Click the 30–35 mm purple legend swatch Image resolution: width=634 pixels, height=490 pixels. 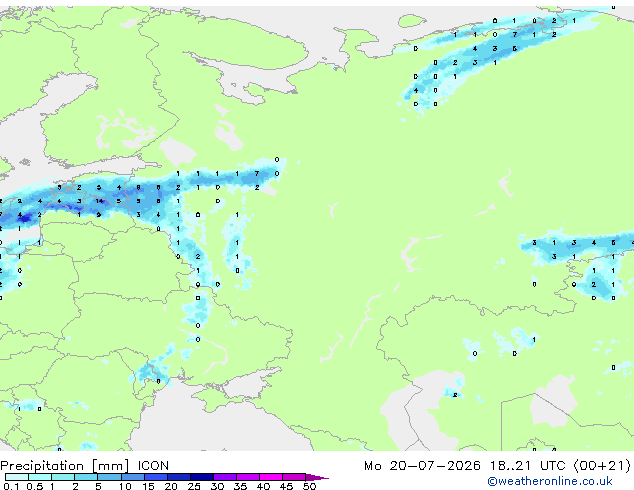[x=225, y=477]
